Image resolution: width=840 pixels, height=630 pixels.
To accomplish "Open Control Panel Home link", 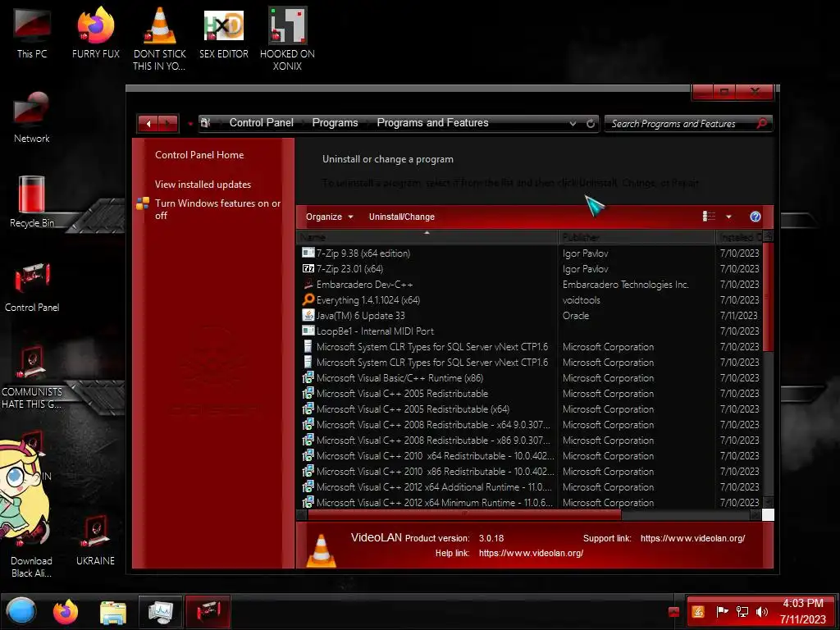I will 199,155.
